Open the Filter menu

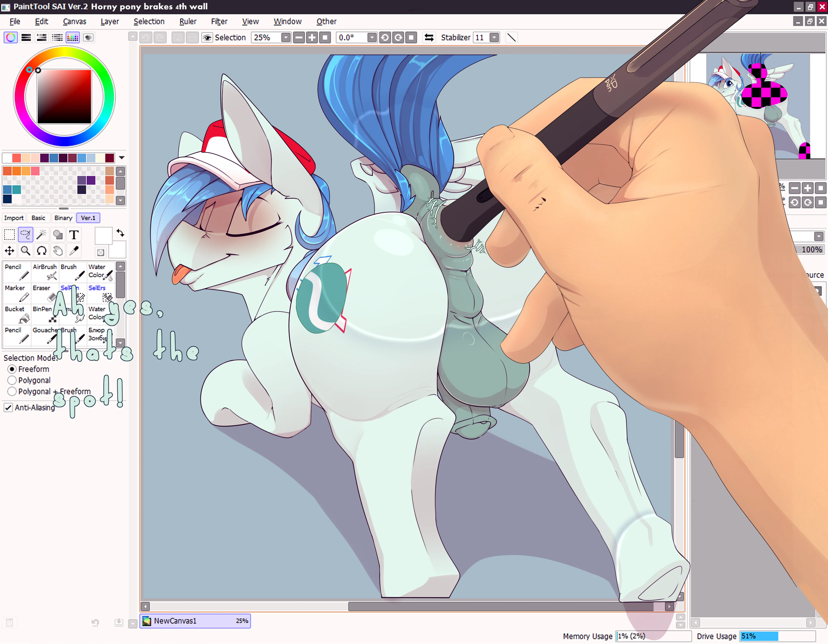219,22
